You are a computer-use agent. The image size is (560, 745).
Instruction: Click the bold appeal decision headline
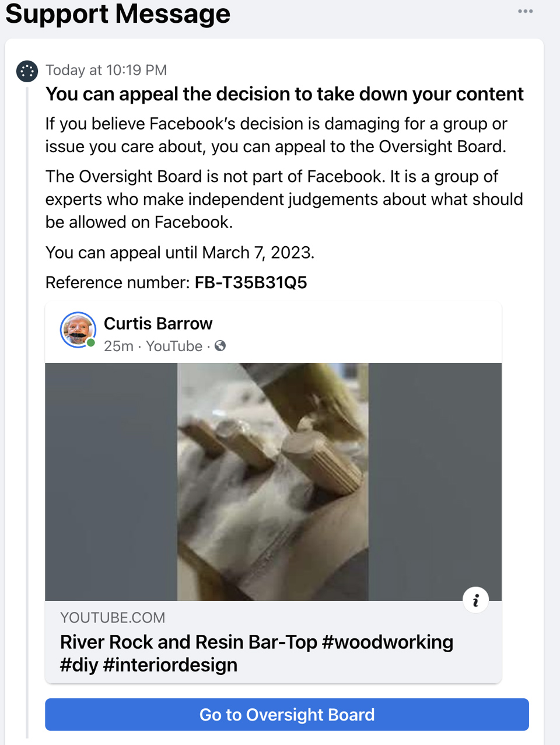(285, 94)
